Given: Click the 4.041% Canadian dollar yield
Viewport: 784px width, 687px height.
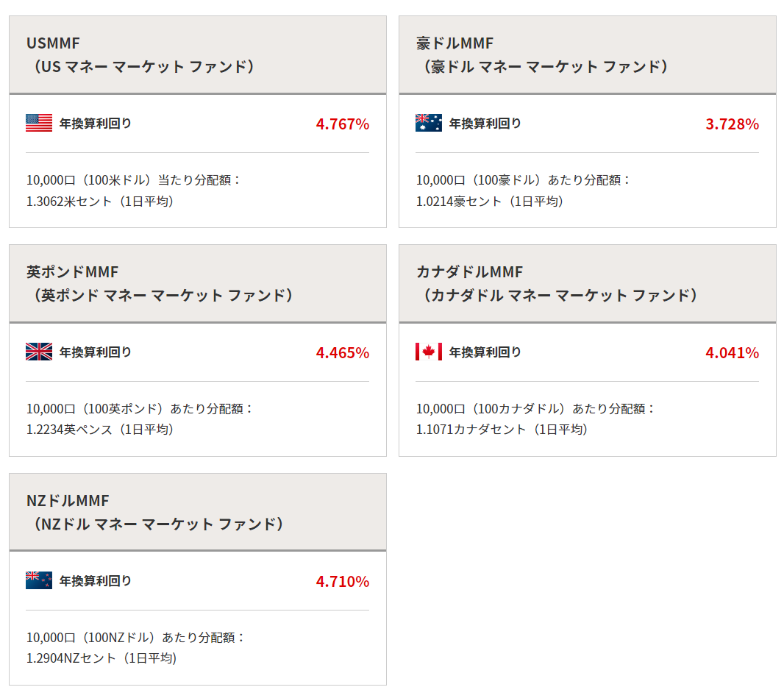Looking at the screenshot, I should click(732, 353).
